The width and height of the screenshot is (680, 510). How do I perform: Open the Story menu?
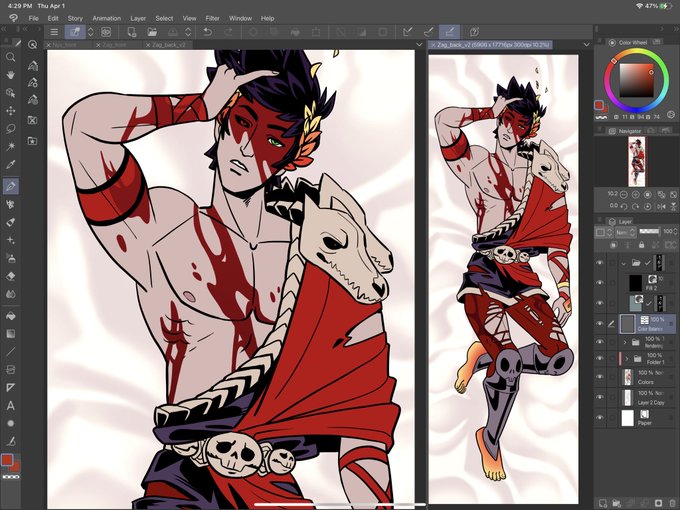75,18
